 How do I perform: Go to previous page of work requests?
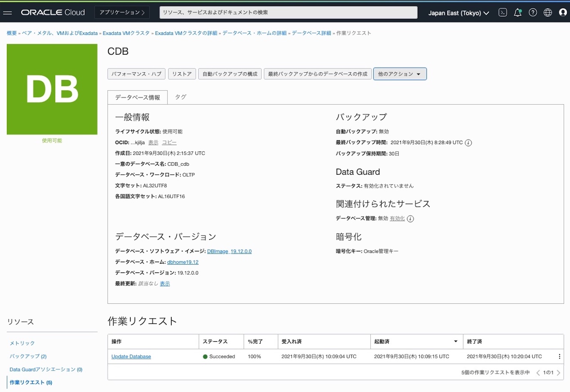coord(538,373)
